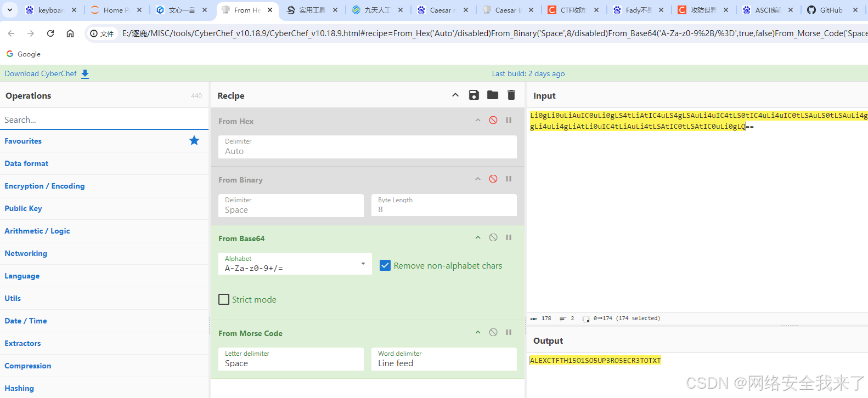
Task: Click the download arrow icon
Action: (85, 74)
